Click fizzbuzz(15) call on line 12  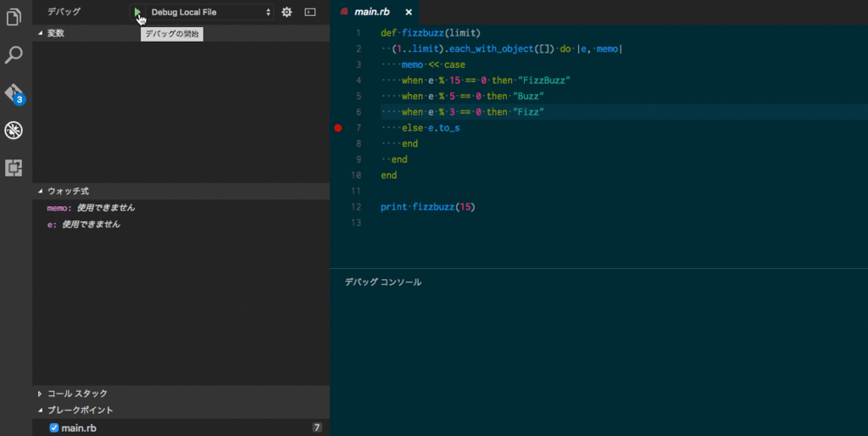[x=443, y=207]
